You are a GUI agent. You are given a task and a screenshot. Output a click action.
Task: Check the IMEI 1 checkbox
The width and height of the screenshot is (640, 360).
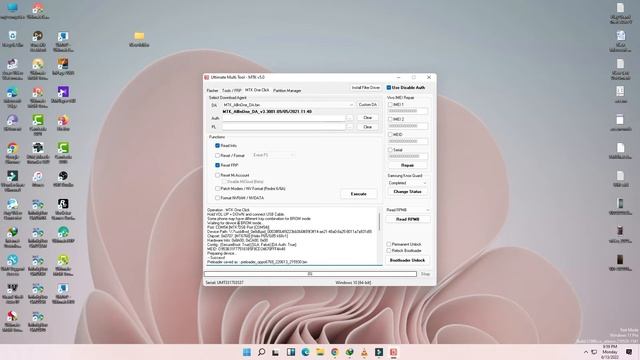coord(390,104)
